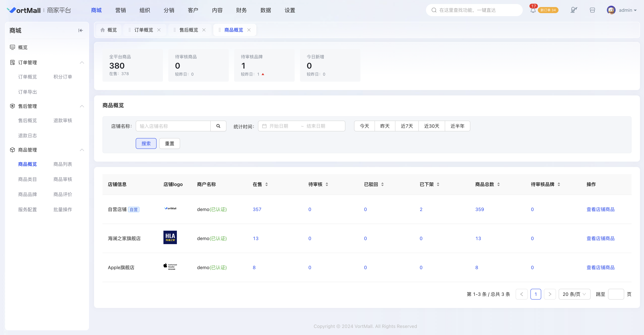Sort by the 商品总数 column
Screen dimensions: 644x335
pos(498,184)
